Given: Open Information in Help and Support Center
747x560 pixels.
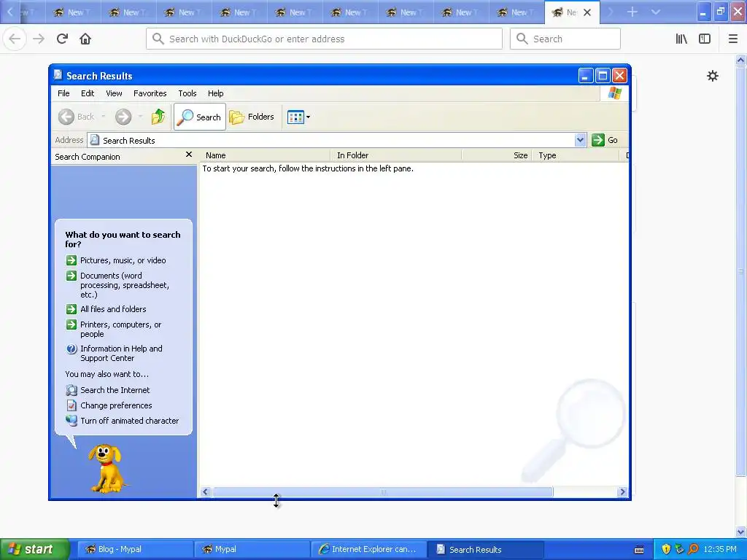Looking at the screenshot, I should pos(115,354).
